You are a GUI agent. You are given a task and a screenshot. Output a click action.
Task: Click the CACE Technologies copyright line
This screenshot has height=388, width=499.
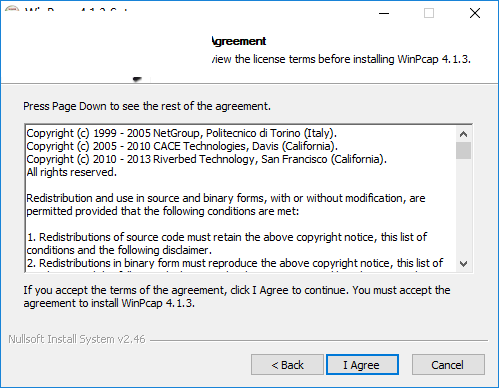pos(182,146)
